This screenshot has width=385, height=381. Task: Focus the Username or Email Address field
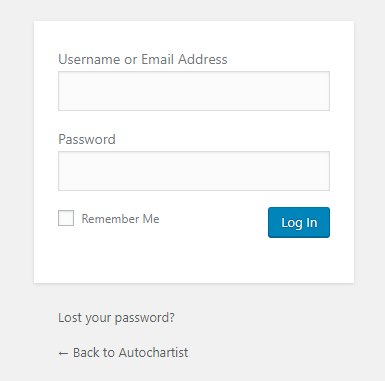[x=194, y=91]
